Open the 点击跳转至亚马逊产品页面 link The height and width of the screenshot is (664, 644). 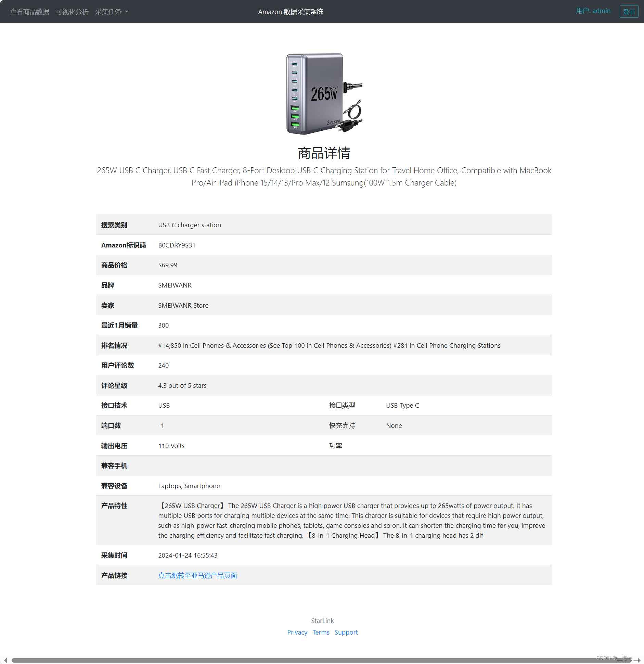pos(197,575)
